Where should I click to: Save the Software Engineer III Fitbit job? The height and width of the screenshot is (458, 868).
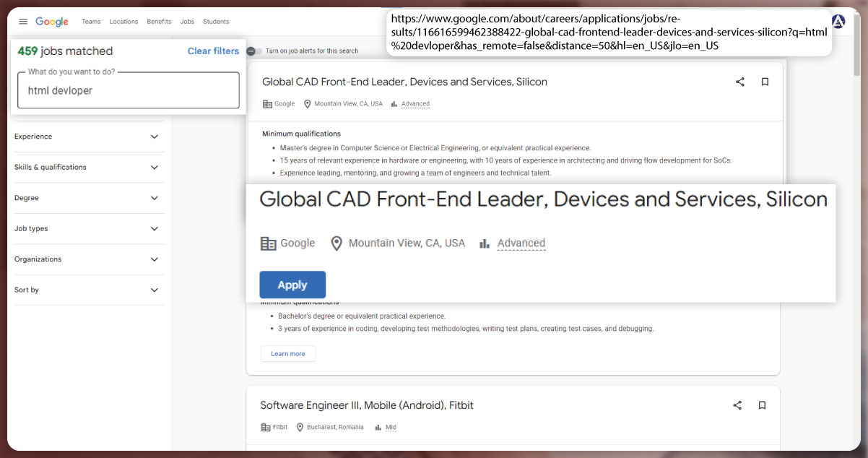(762, 405)
